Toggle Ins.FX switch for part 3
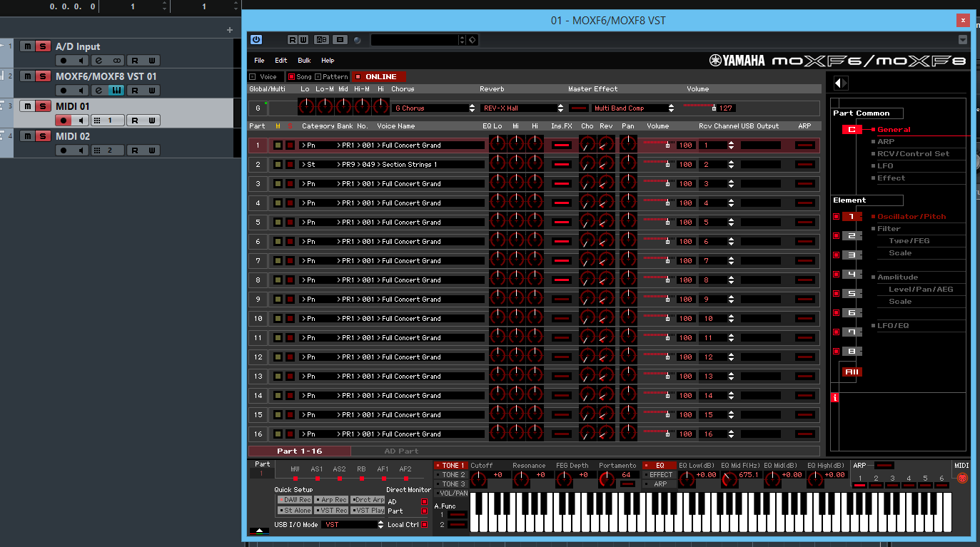 tap(562, 183)
